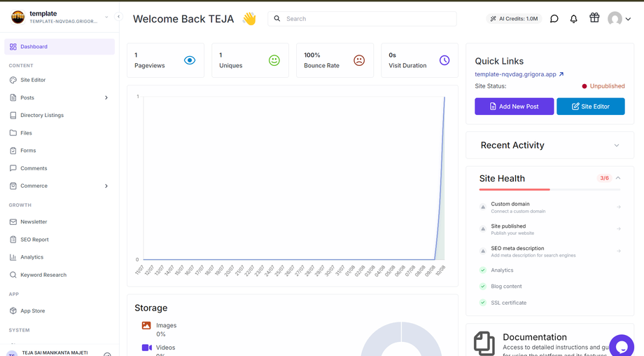Open Files in the sidebar
The image size is (644, 356).
59,132
